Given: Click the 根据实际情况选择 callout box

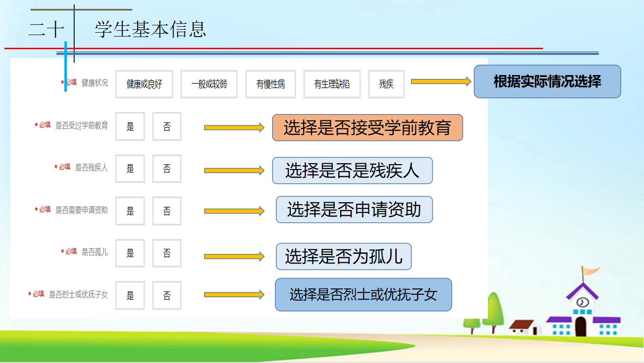Looking at the screenshot, I should click(x=547, y=81).
